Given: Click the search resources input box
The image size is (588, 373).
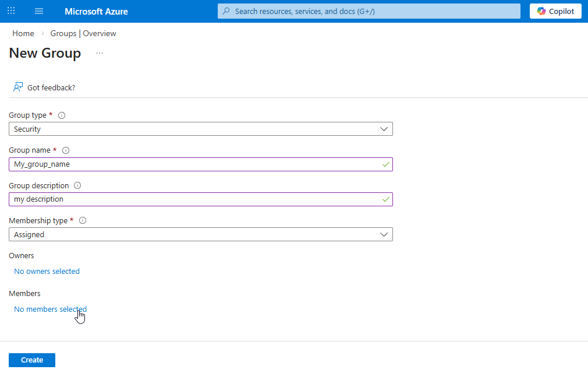Looking at the screenshot, I should click(x=373, y=11).
